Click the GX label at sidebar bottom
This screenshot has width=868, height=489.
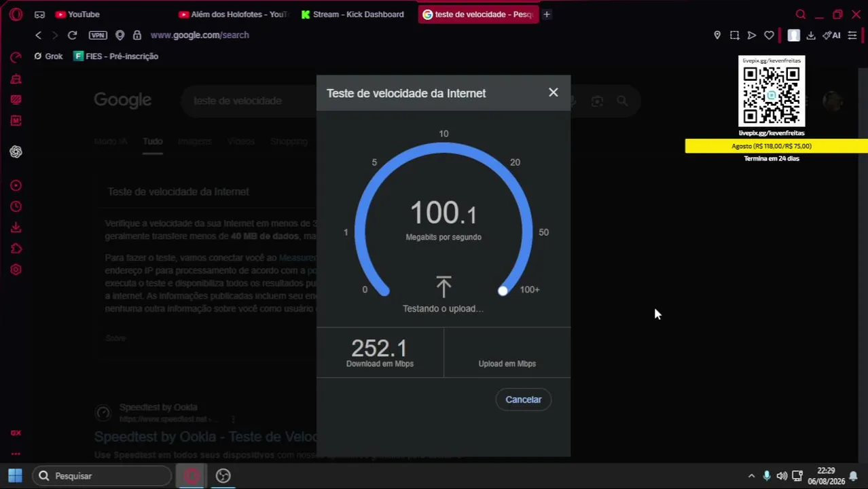[x=16, y=433]
